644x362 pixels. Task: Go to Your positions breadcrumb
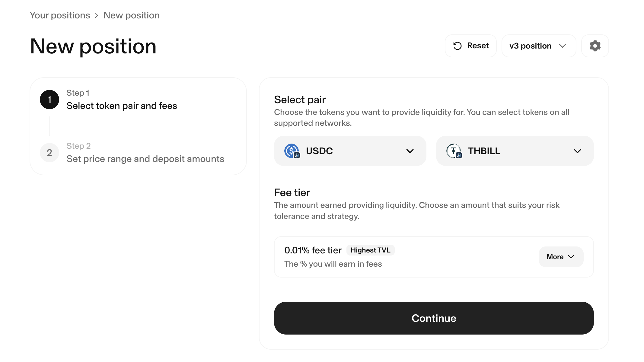[x=60, y=15]
